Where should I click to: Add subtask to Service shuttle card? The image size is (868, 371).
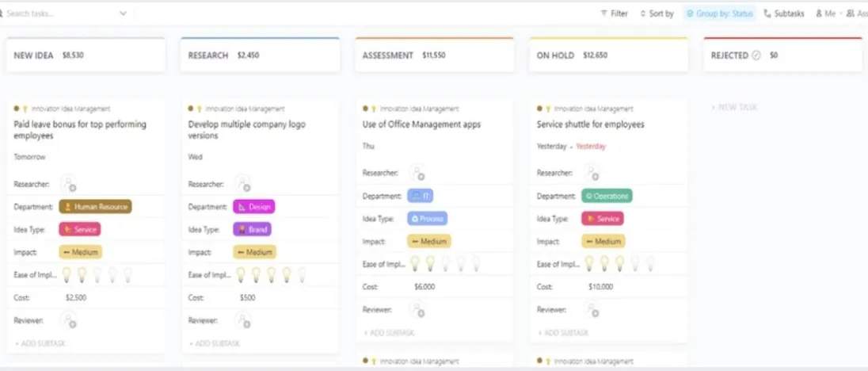(564, 332)
